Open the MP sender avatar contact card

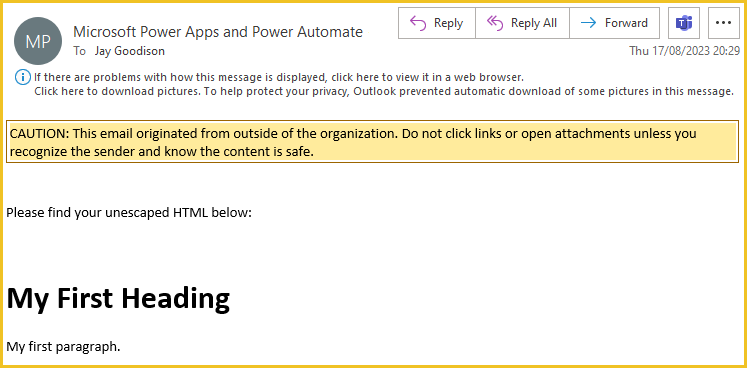click(x=38, y=41)
